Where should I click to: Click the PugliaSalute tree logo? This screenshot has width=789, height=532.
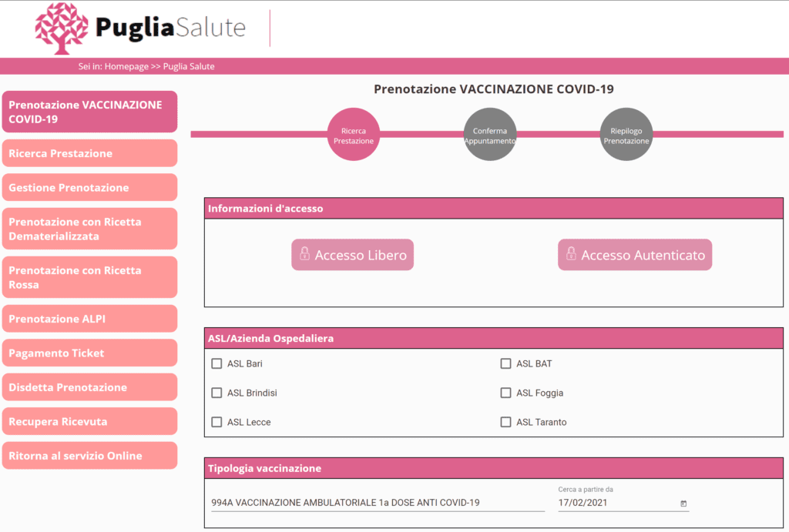tap(62, 28)
